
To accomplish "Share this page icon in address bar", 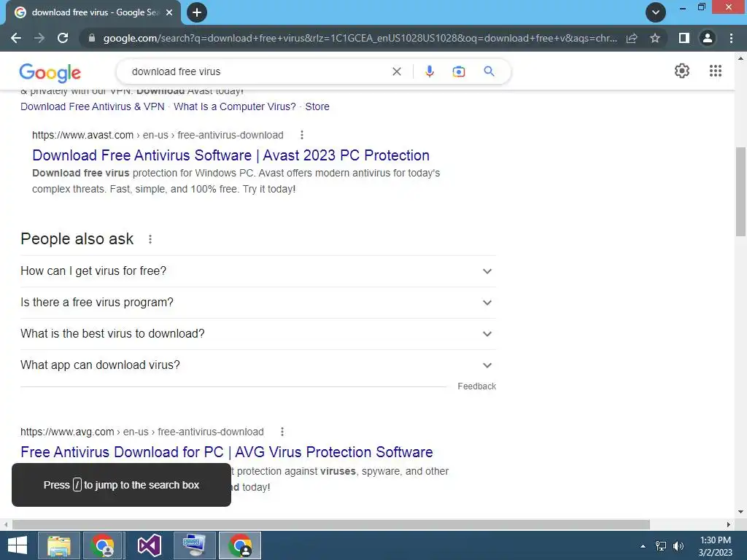I will (x=632, y=38).
